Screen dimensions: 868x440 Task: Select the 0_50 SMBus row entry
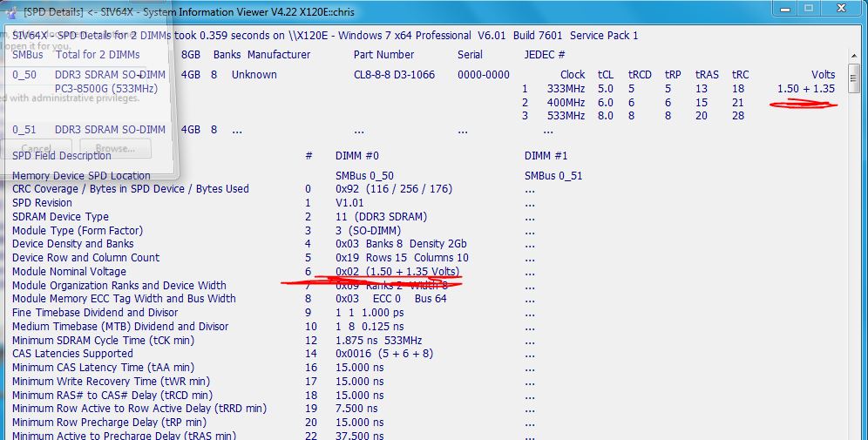[x=24, y=75]
